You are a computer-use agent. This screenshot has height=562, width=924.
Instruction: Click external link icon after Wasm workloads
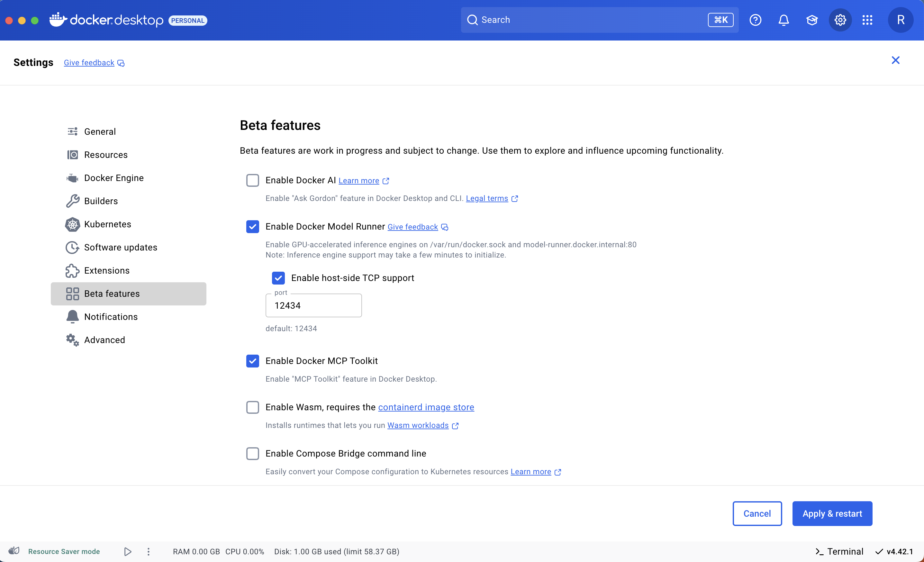[x=455, y=426]
